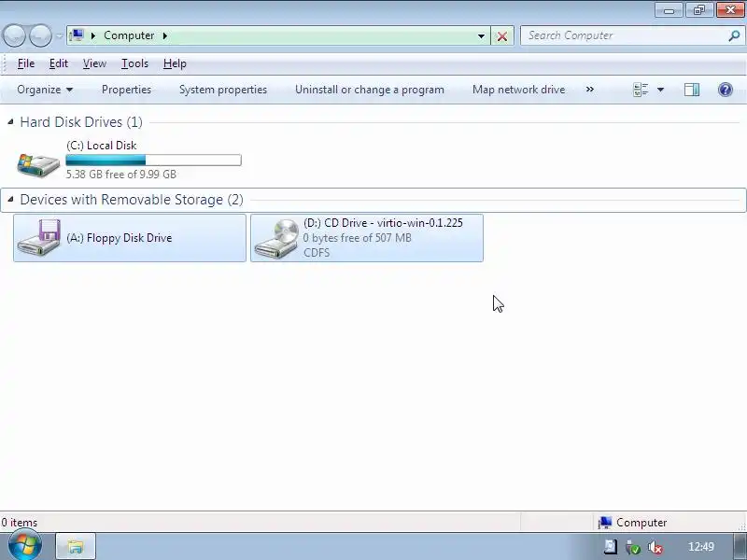Click the (A:) Floppy Disk Drive label
Viewport: 747px width, 560px height.
click(120, 238)
